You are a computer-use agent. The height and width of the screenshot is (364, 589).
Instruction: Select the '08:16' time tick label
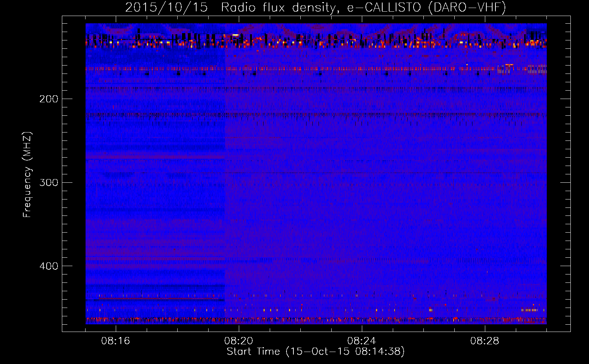[x=116, y=341]
